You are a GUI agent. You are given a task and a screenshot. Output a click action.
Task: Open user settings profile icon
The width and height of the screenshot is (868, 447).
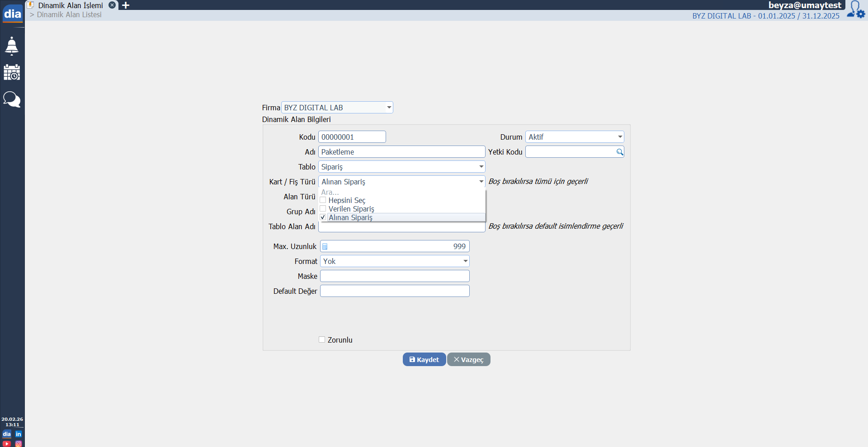tap(855, 9)
